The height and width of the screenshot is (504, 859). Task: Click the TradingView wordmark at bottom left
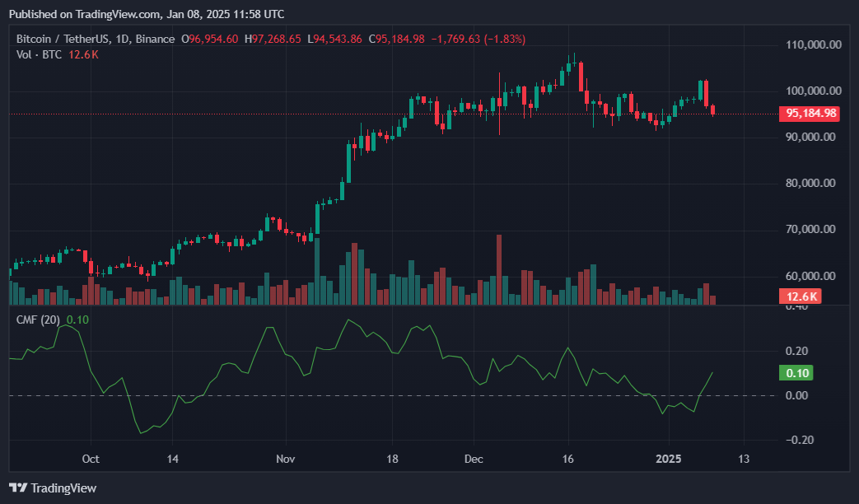coord(63,488)
